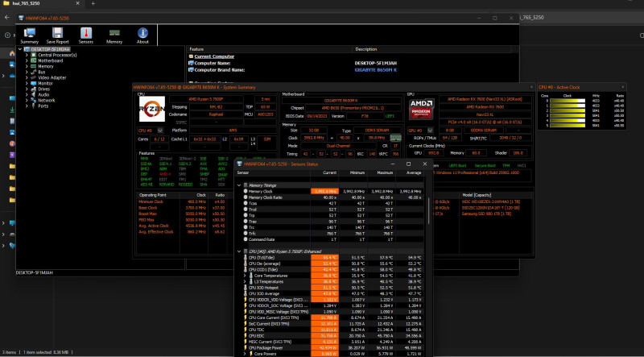Click the clock icon of Memory Clock sensor
Screen dimensions: 644x357
coord(246,191)
